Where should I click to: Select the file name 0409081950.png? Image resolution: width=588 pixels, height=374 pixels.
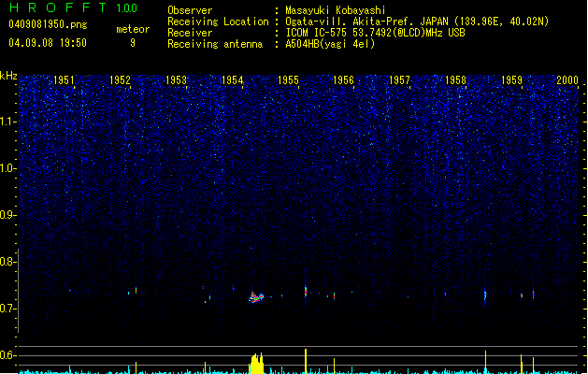(x=48, y=24)
